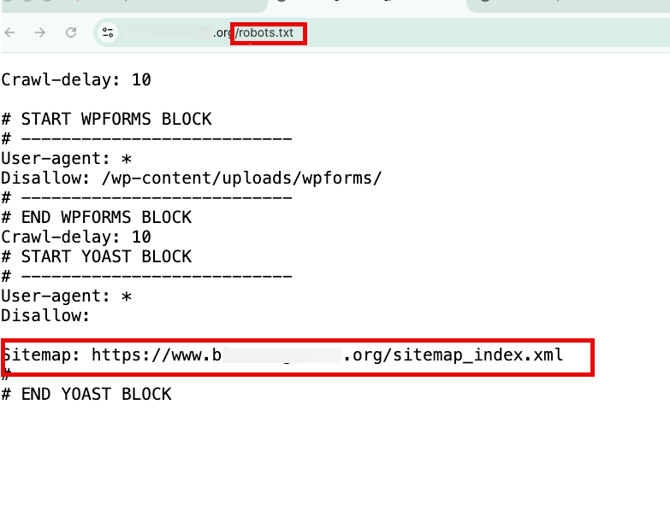Click User-agent line inside the YOAST block
670x510 pixels.
66,296
